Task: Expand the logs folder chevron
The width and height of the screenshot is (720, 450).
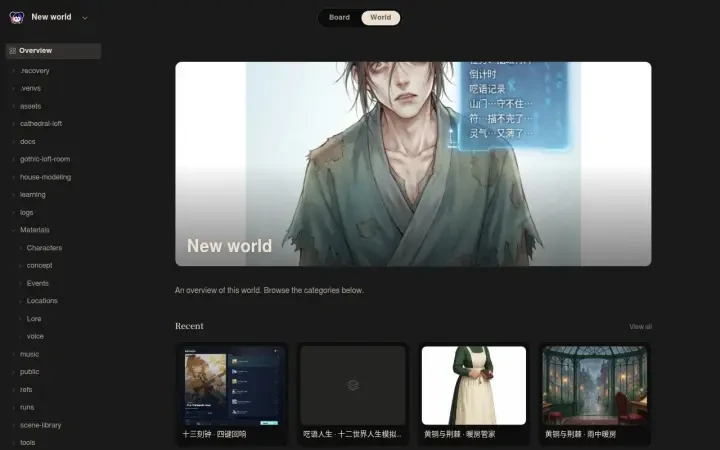Action: coord(13,213)
